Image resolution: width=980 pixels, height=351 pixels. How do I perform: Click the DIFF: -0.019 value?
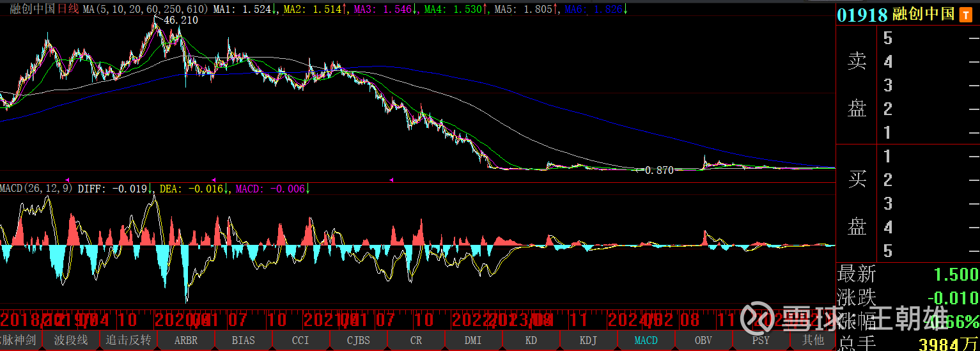coord(116,189)
